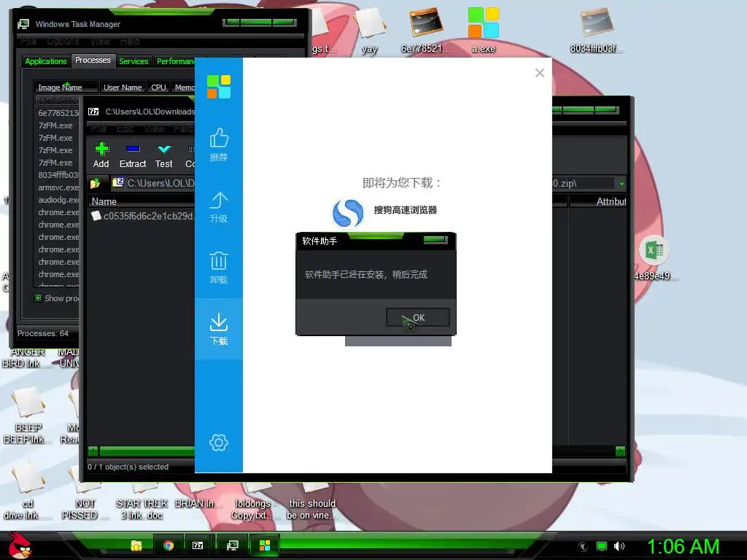The width and height of the screenshot is (747, 560).
Task: Show hidden tray icons arrow
Action: pyautogui.click(x=582, y=546)
